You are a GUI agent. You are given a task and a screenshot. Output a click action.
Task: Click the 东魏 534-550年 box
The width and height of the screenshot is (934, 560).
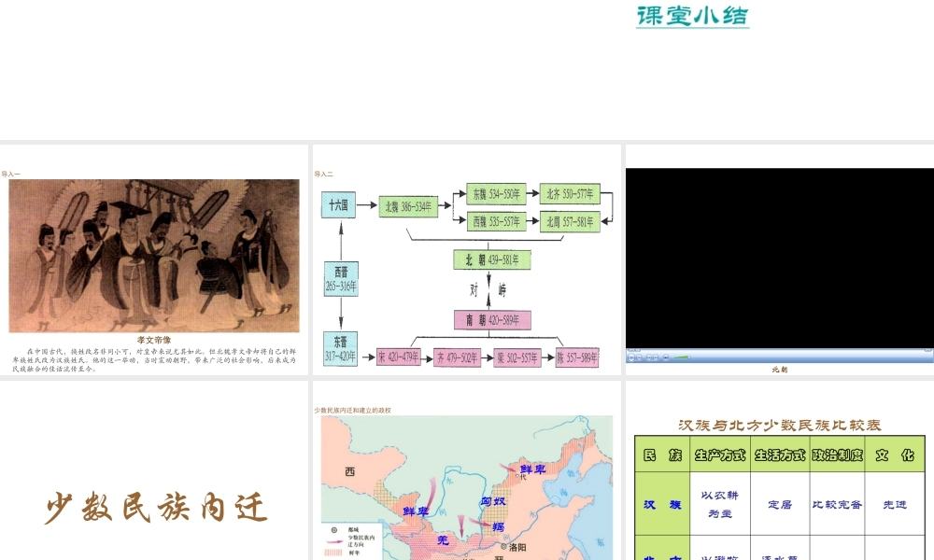pos(496,194)
